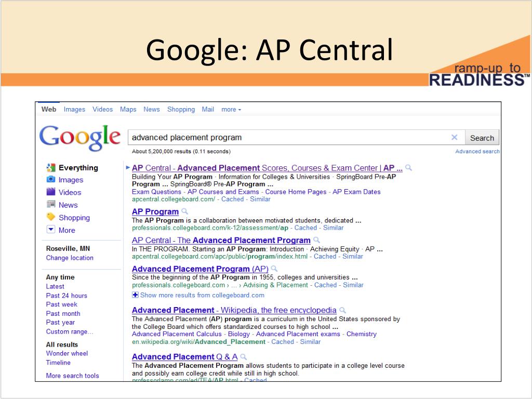Filter by Latest results
The height and width of the screenshot is (399, 532).
(55, 286)
